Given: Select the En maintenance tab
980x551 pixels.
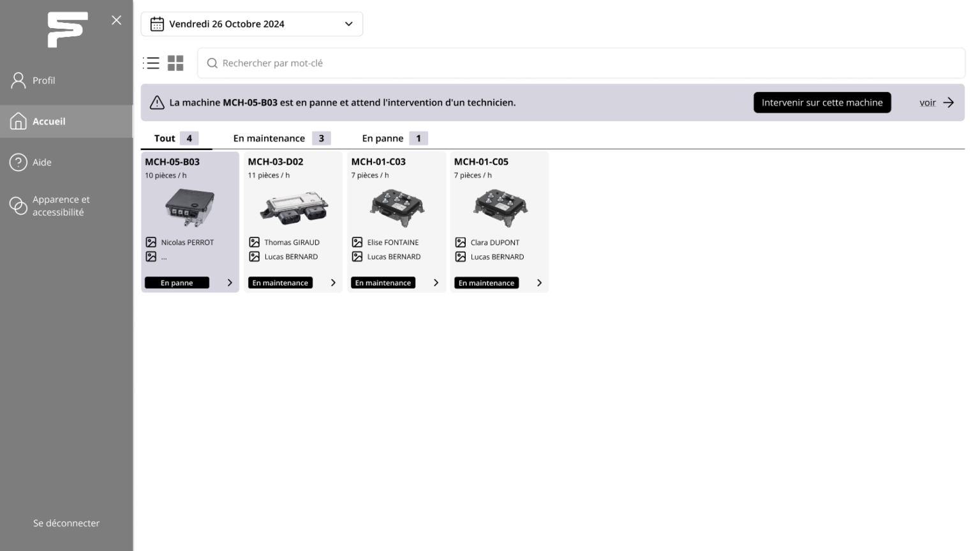Looking at the screenshot, I should [x=281, y=139].
